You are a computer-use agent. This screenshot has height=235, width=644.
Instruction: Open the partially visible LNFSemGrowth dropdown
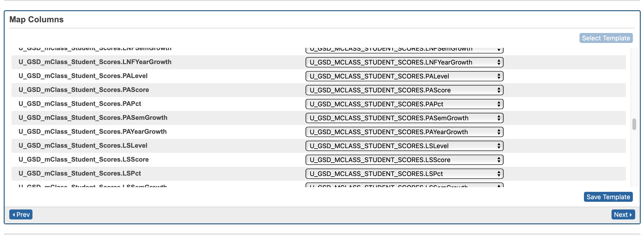[x=404, y=50]
